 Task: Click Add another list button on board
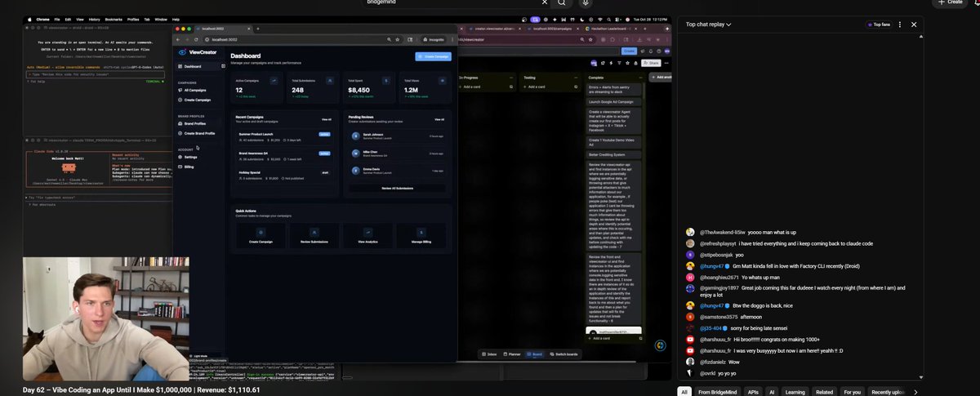660,77
